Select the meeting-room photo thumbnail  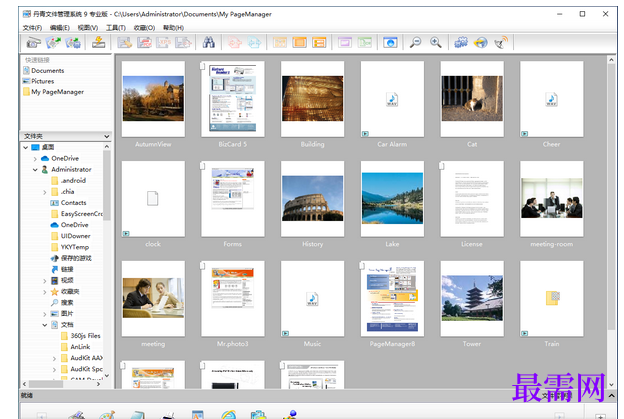point(552,199)
